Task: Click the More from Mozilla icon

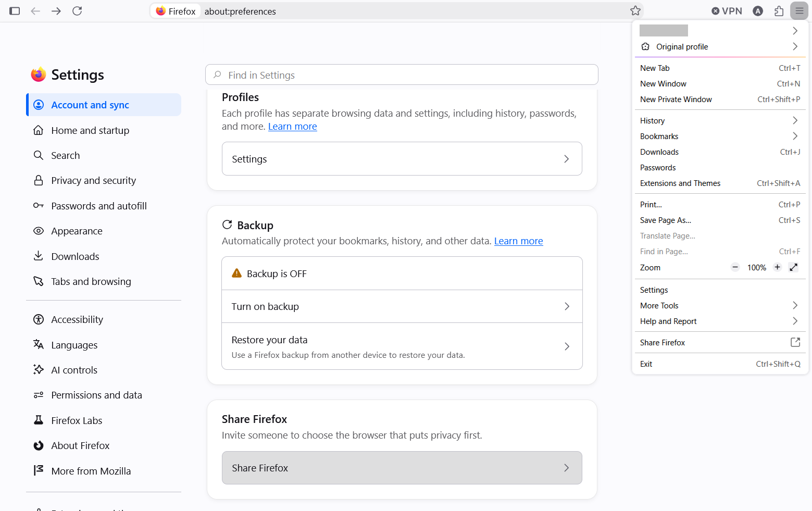Action: (x=39, y=470)
